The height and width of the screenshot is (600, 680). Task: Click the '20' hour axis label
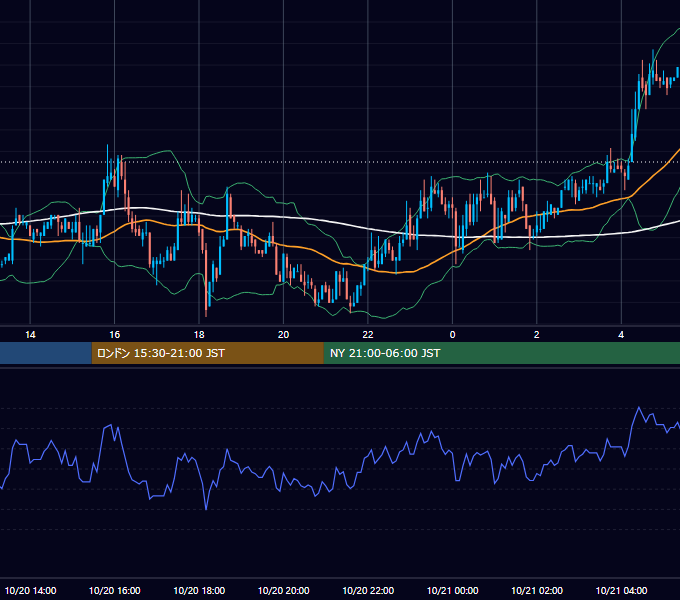pyautogui.click(x=283, y=335)
